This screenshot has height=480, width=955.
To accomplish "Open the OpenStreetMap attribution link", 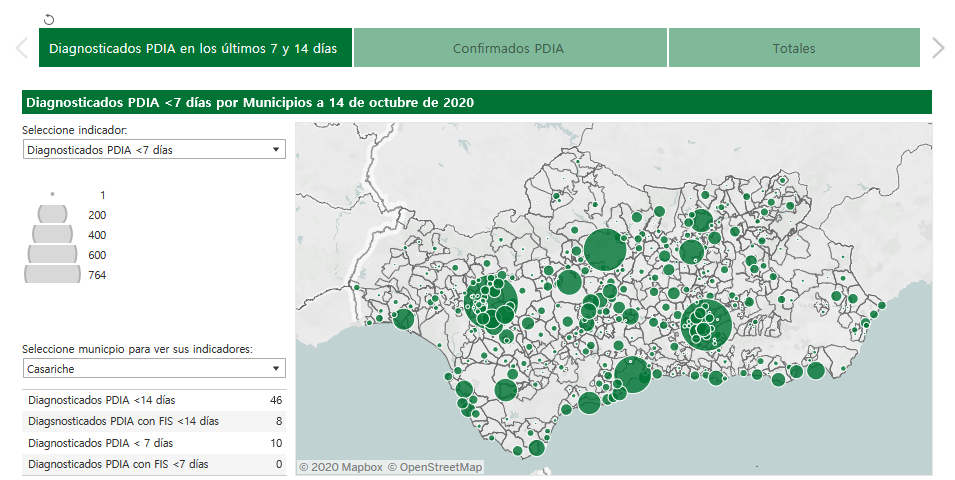I will click(x=435, y=467).
